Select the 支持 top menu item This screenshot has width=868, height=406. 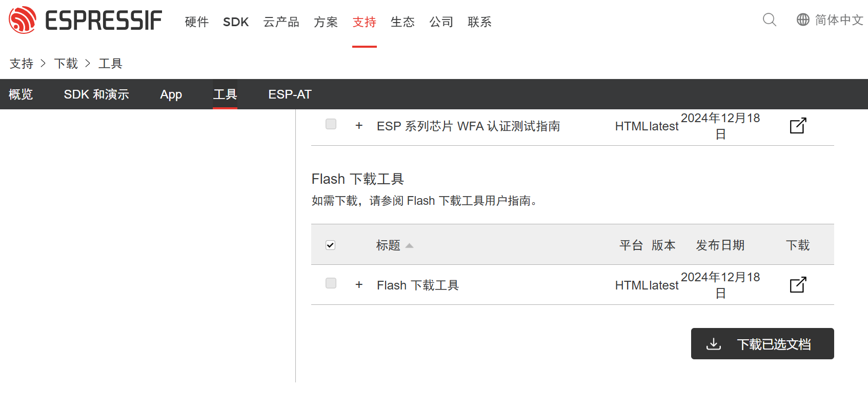(x=365, y=22)
